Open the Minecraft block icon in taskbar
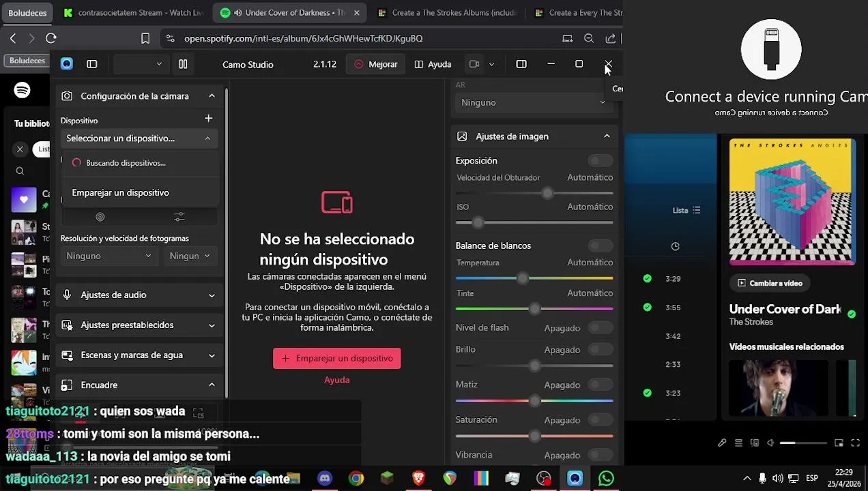This screenshot has height=491, width=868. point(387,479)
